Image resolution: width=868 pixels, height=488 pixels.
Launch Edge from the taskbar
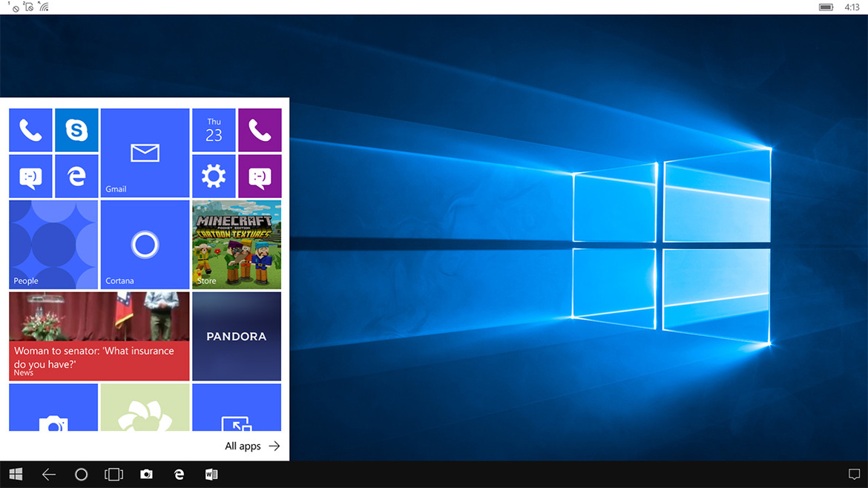pyautogui.click(x=179, y=474)
